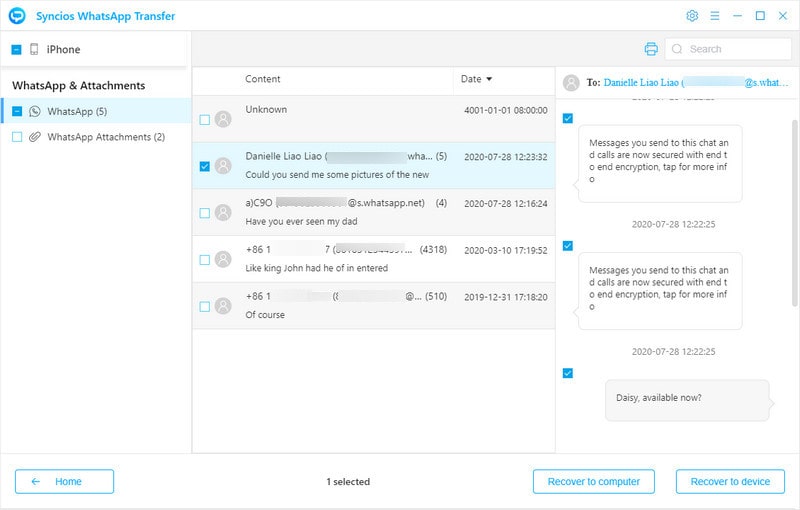Open settings gear in title bar
This screenshot has height=510, width=800.
coord(692,16)
